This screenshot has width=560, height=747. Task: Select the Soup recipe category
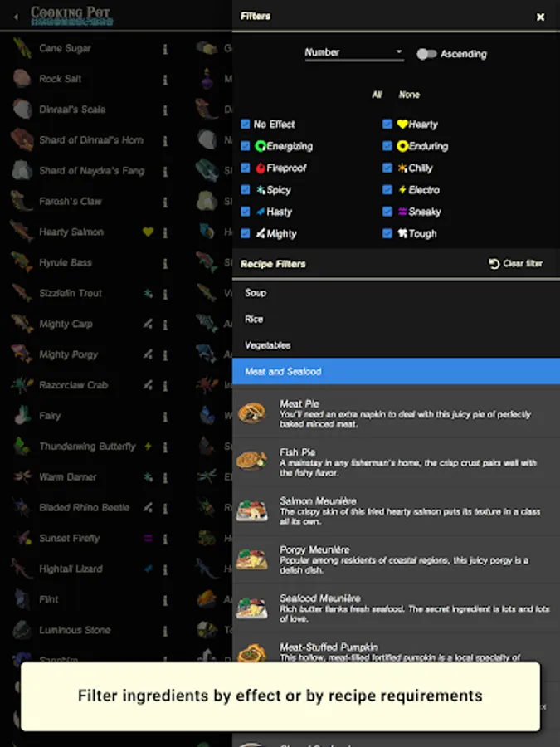[x=397, y=293]
